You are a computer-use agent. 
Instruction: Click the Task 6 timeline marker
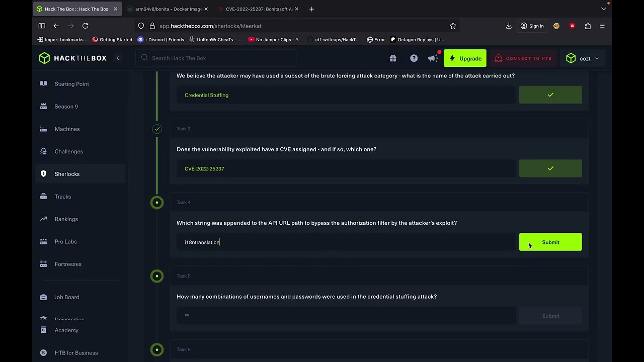tap(157, 349)
